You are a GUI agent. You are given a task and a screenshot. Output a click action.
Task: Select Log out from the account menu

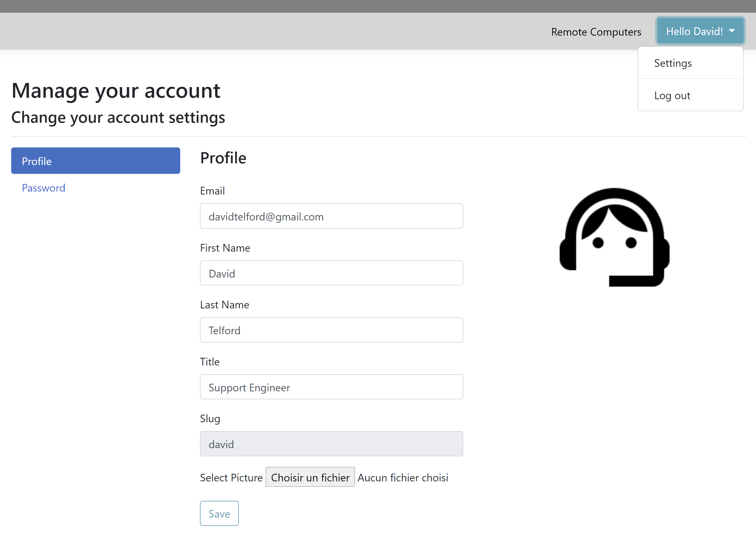tap(672, 95)
